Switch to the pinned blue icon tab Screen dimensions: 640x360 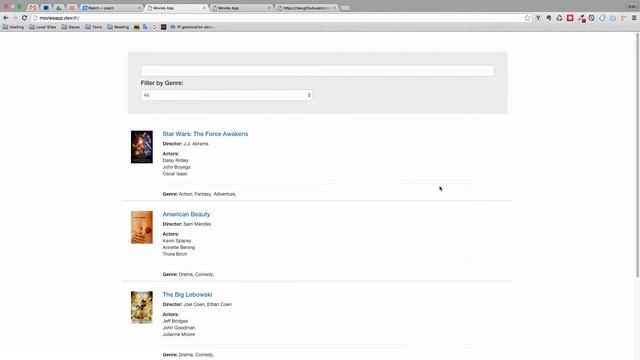(x=46, y=8)
